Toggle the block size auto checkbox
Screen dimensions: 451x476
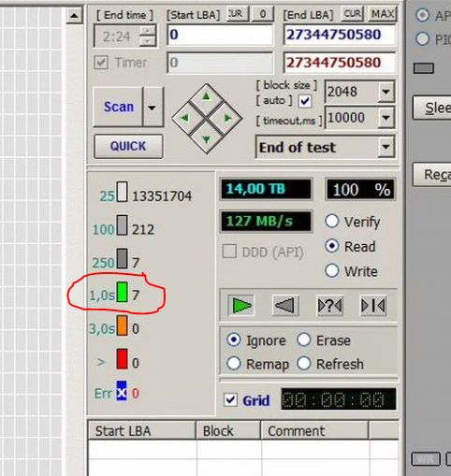point(304,101)
